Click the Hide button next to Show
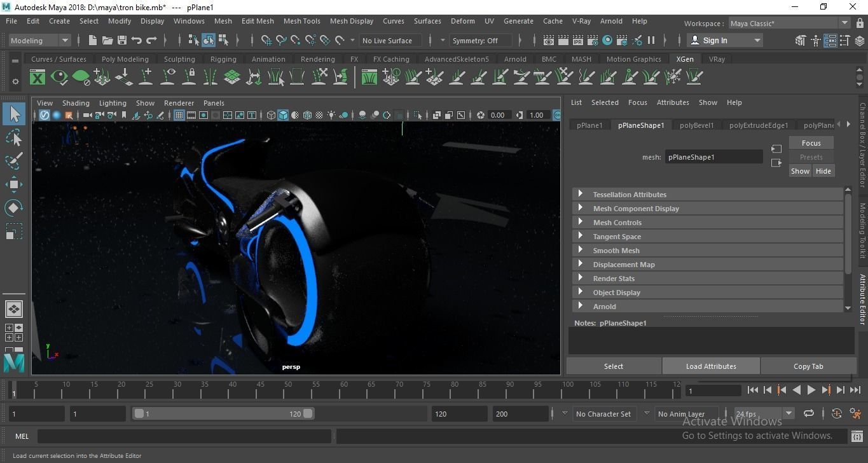868x463 pixels. click(823, 171)
